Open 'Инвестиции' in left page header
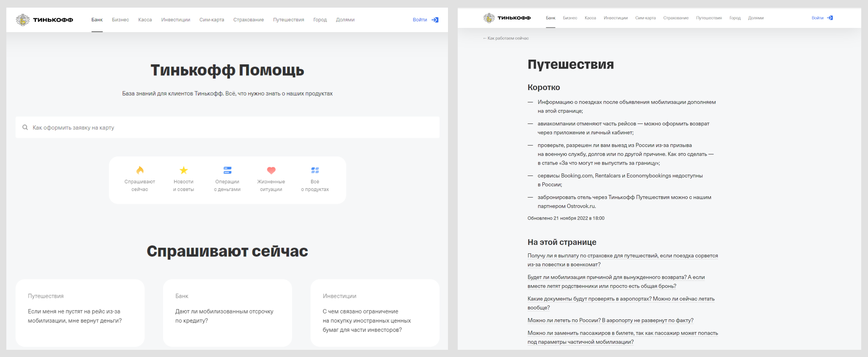 176,20
